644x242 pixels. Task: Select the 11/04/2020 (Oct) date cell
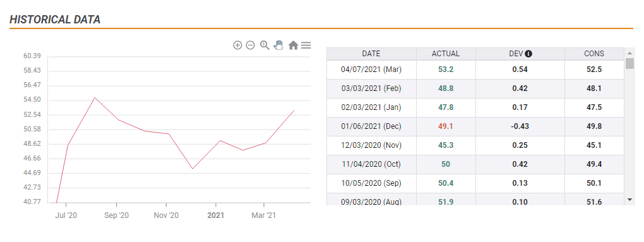371,164
